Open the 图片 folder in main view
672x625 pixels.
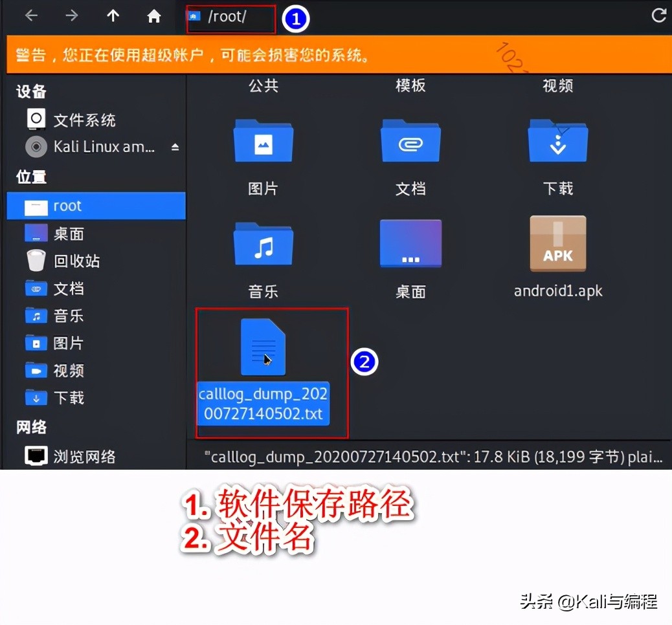[x=263, y=142]
